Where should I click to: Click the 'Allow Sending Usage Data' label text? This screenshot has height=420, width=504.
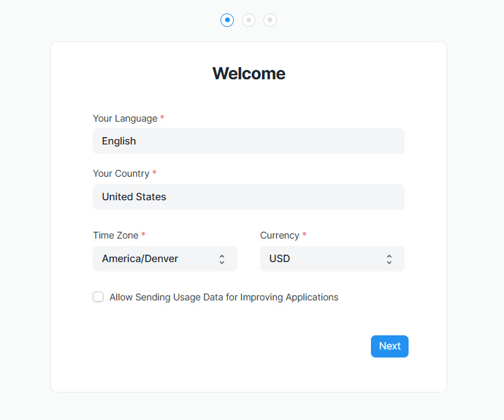[x=224, y=297]
